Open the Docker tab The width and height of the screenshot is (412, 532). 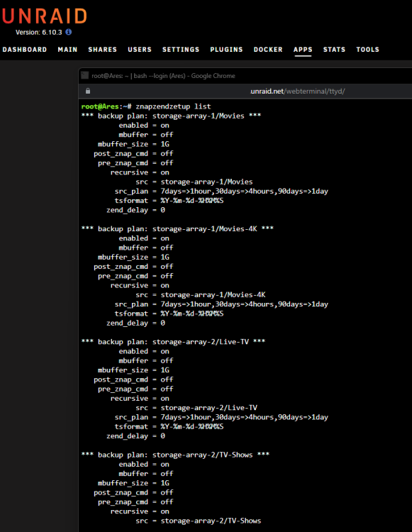[x=268, y=50]
